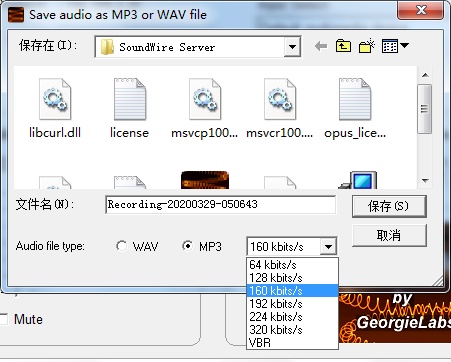Expand the view options arrow
This screenshot has height=362, width=451.
coord(404,45)
